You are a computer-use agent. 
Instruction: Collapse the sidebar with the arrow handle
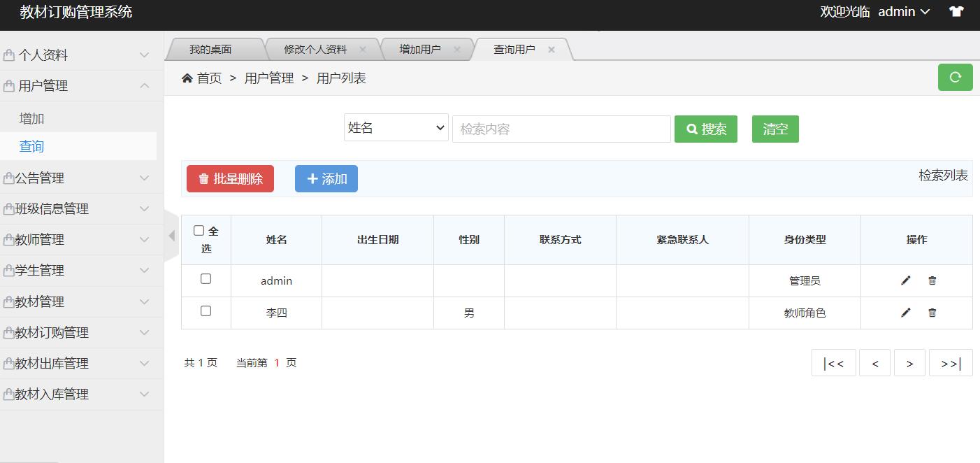click(x=171, y=236)
